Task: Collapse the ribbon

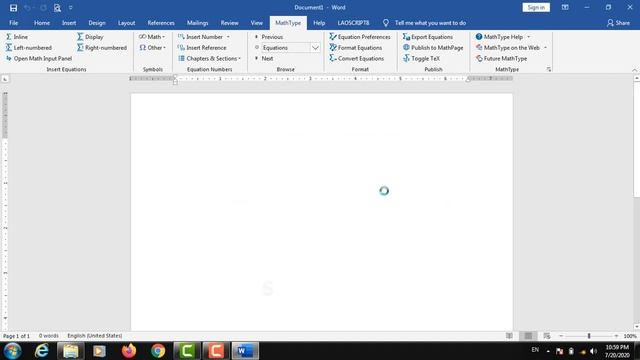Action: click(634, 70)
